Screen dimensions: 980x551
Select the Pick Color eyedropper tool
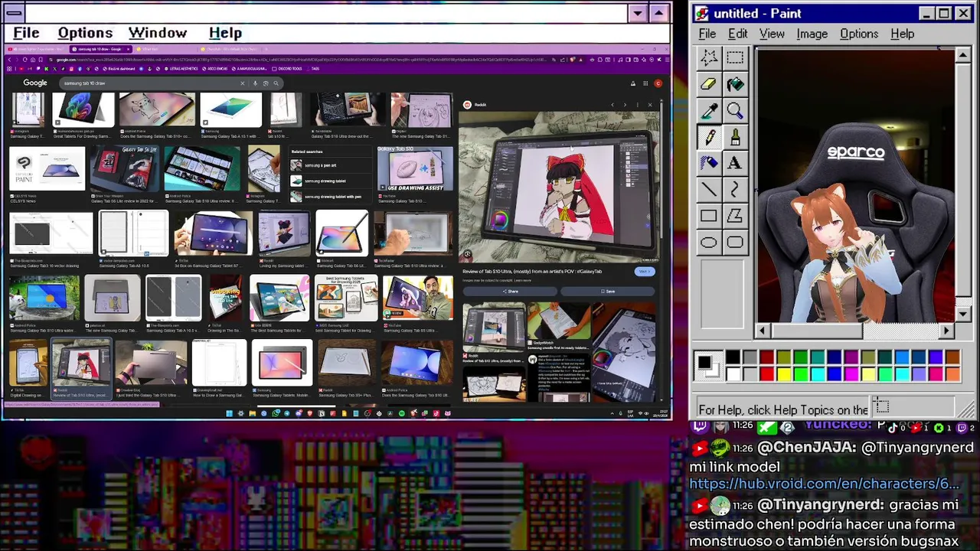point(709,111)
